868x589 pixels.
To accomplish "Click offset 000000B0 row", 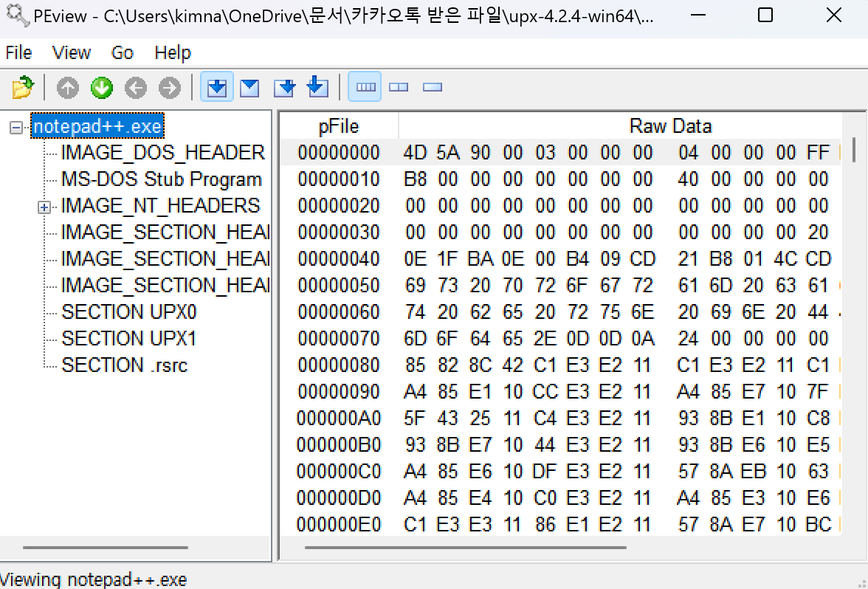I will pyautogui.click(x=560, y=445).
